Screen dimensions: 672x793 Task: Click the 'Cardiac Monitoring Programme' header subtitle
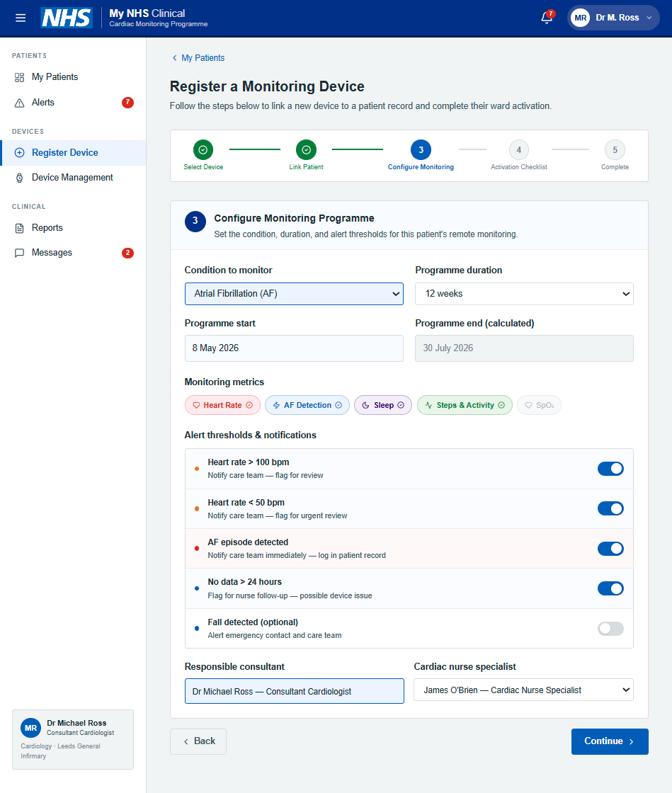pyautogui.click(x=159, y=24)
